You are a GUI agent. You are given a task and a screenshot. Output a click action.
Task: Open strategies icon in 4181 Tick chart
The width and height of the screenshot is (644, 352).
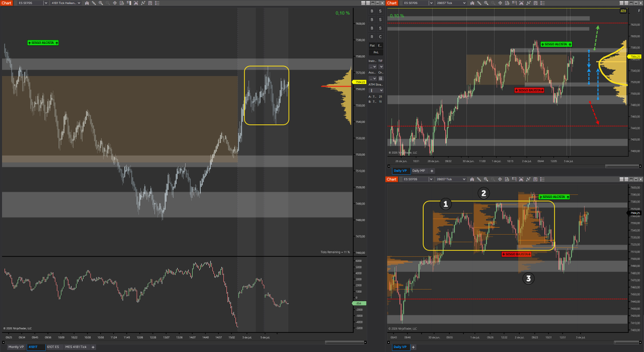(x=143, y=3)
